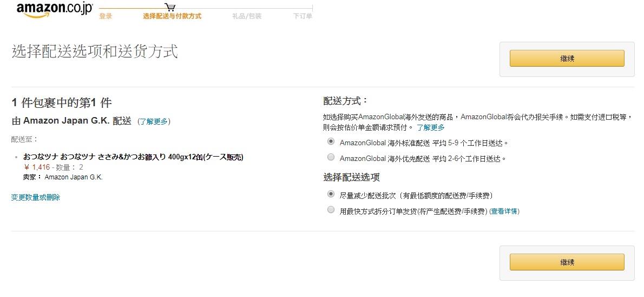644x297 pixels.
Task: Select the 礼品/包装 step
Action: (x=246, y=16)
